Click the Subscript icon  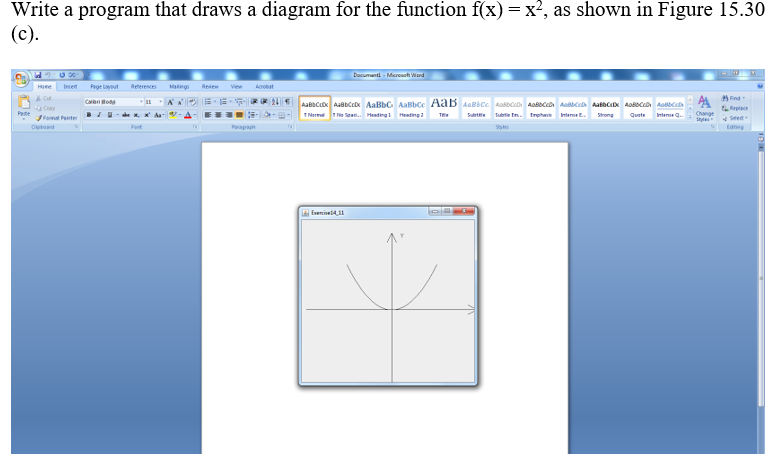[136, 115]
